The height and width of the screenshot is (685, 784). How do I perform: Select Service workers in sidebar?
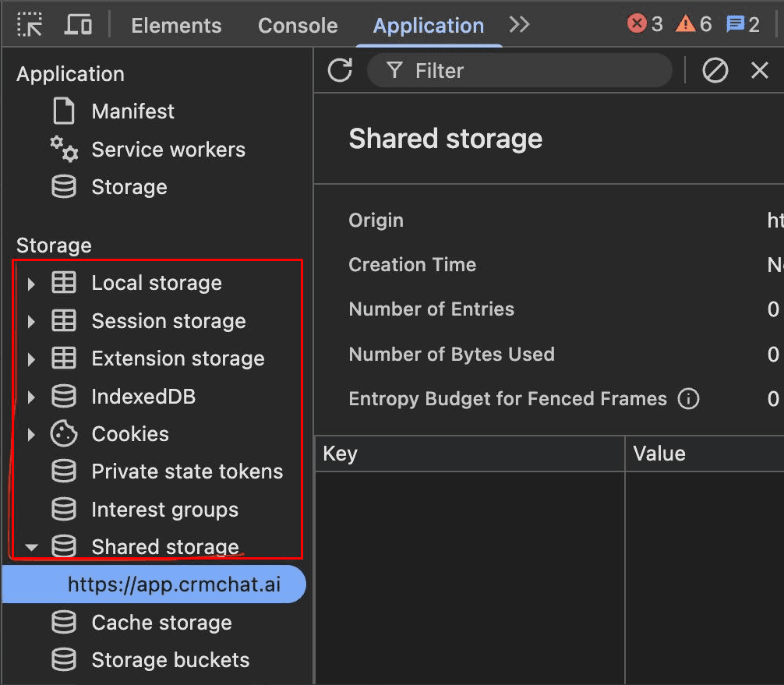168,150
